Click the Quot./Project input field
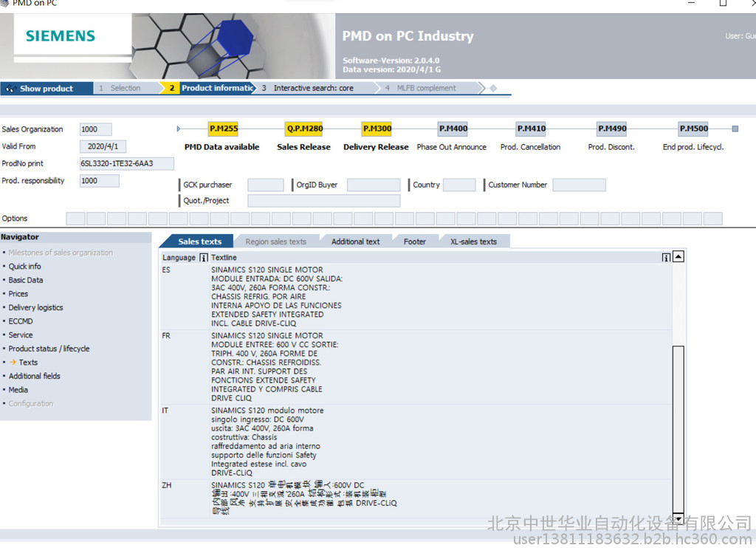 coord(324,201)
